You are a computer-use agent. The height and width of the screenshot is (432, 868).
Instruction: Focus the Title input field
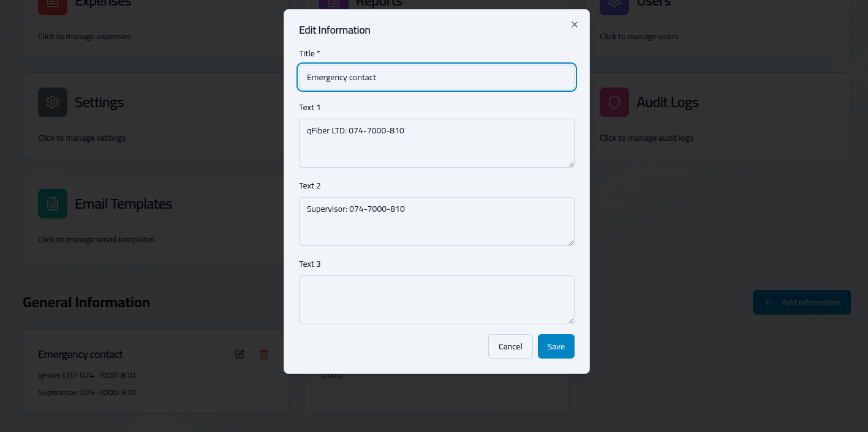pos(436,77)
